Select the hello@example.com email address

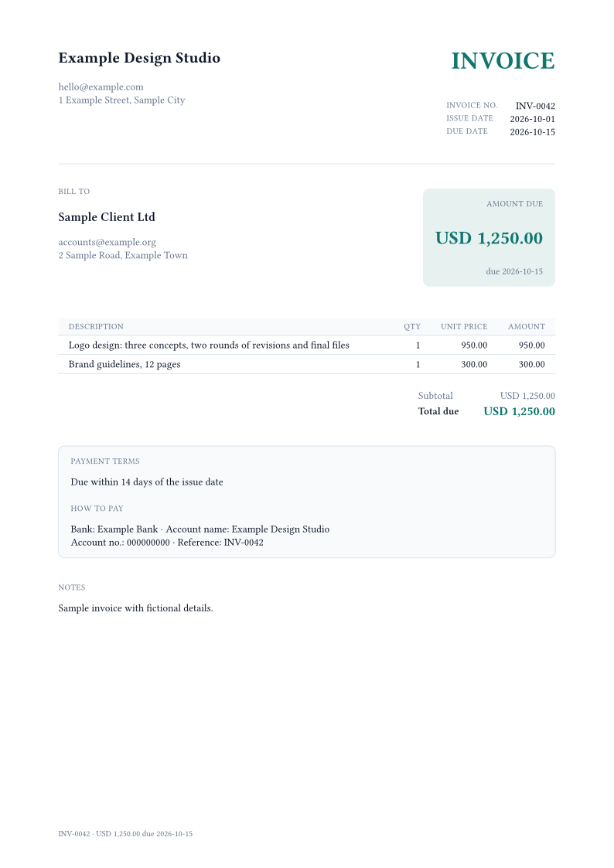click(x=101, y=87)
